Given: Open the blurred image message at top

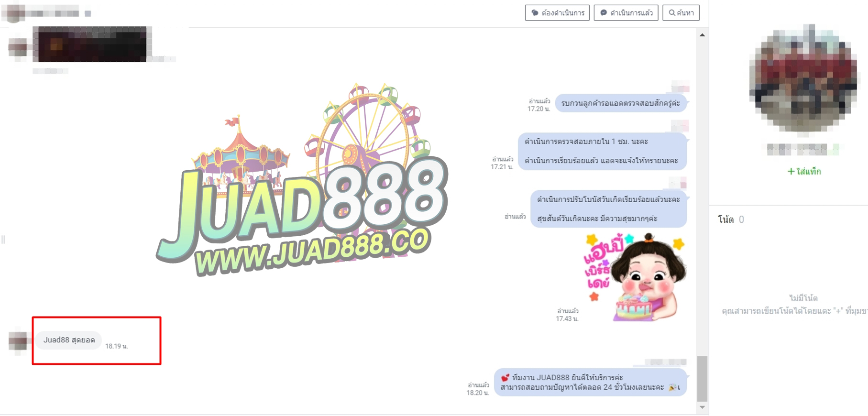Looking at the screenshot, I should [x=92, y=44].
